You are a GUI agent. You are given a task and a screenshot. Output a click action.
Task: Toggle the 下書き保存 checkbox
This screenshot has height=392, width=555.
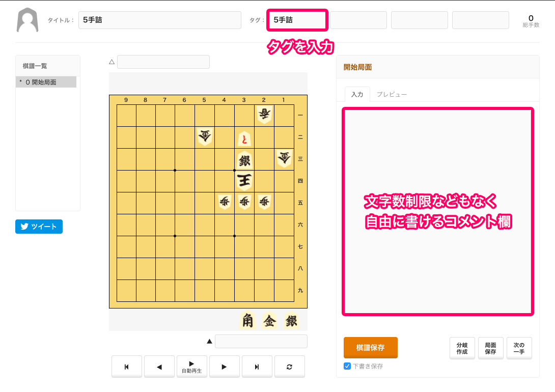pos(347,366)
